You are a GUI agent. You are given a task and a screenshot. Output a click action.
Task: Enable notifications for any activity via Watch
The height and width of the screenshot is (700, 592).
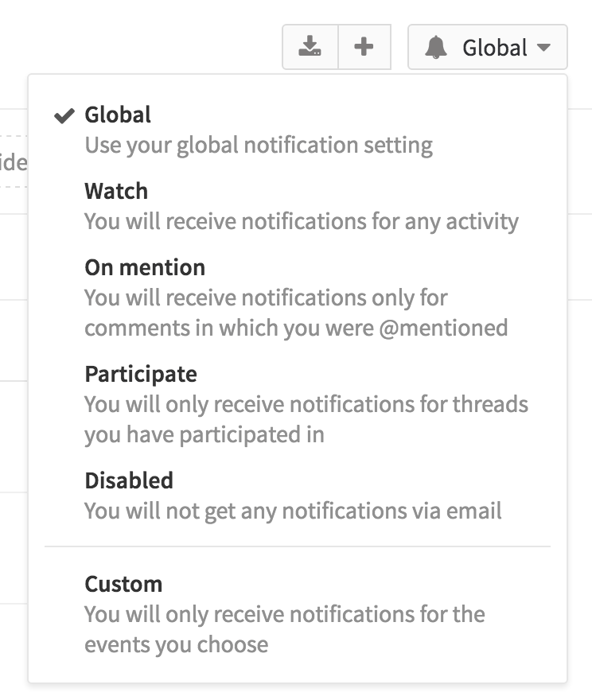pyautogui.click(x=116, y=191)
